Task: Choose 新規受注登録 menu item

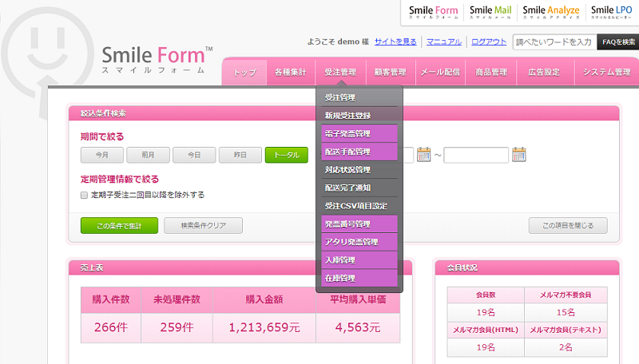Action: (x=359, y=116)
